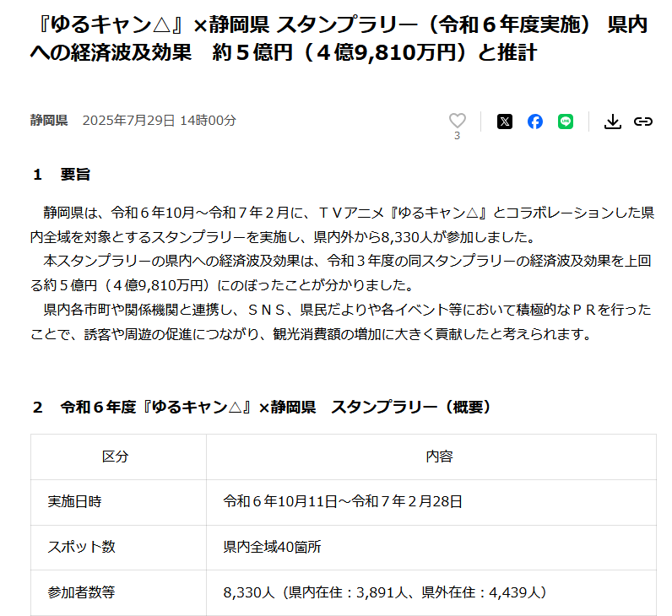This screenshot has width=672, height=616.
Task: Click the paragraph beginning 県内各市町や関係機関と連携し
Action: pyautogui.click(x=341, y=322)
